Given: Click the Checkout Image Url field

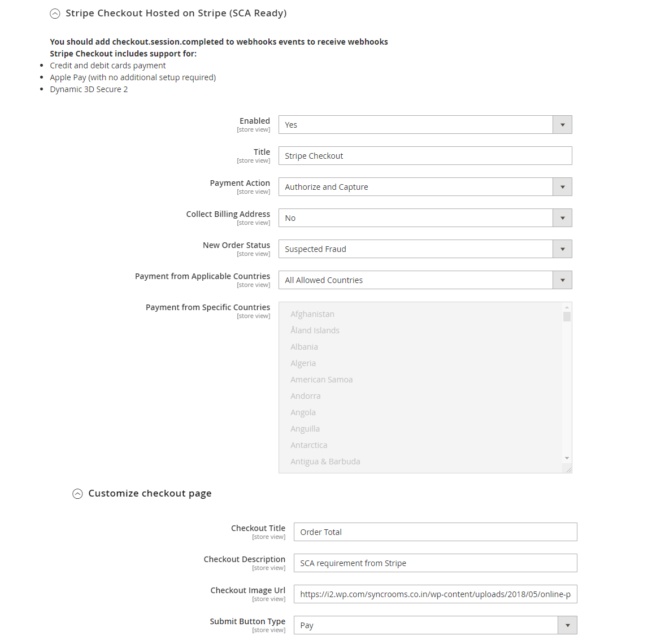Looking at the screenshot, I should point(435,594).
